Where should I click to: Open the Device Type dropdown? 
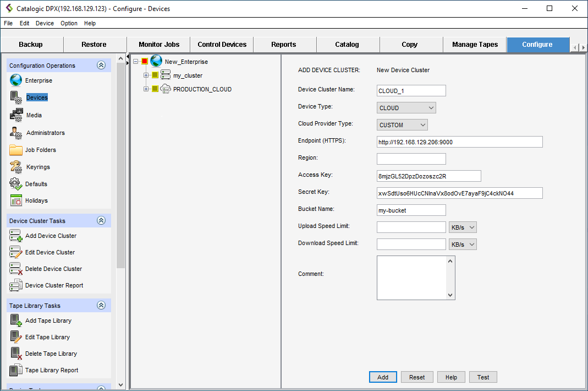point(406,108)
